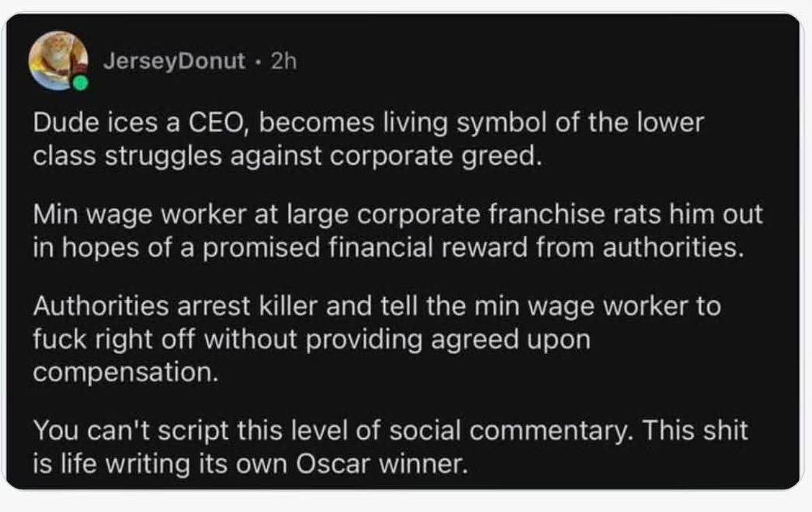Open the JerseyDonut username profile link
Viewport: 812px width, 512px height.
click(175, 62)
